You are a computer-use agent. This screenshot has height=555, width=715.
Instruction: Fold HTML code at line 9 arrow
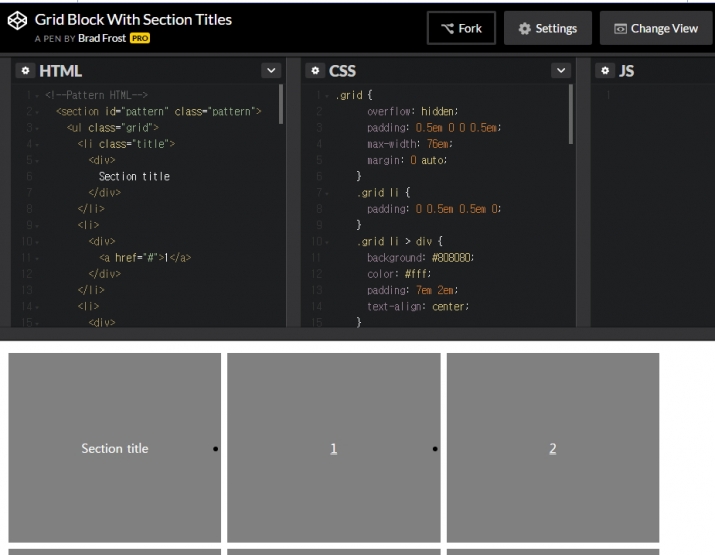pos(37,226)
